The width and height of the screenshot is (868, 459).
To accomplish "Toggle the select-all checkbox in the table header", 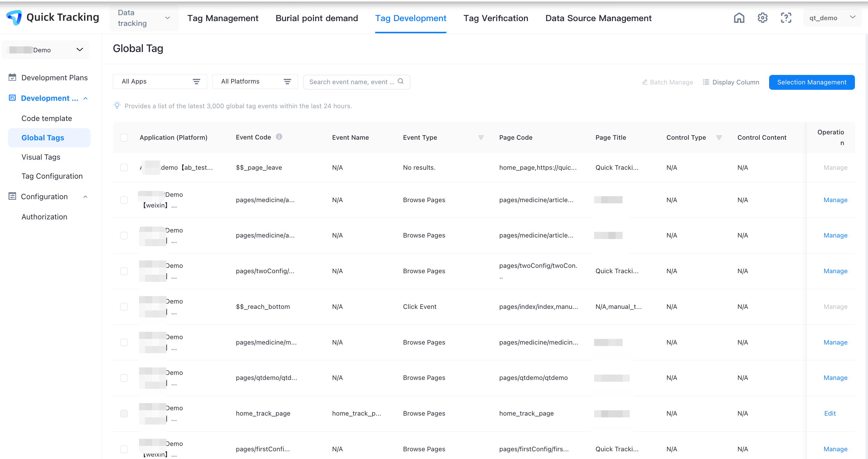I will pos(124,137).
